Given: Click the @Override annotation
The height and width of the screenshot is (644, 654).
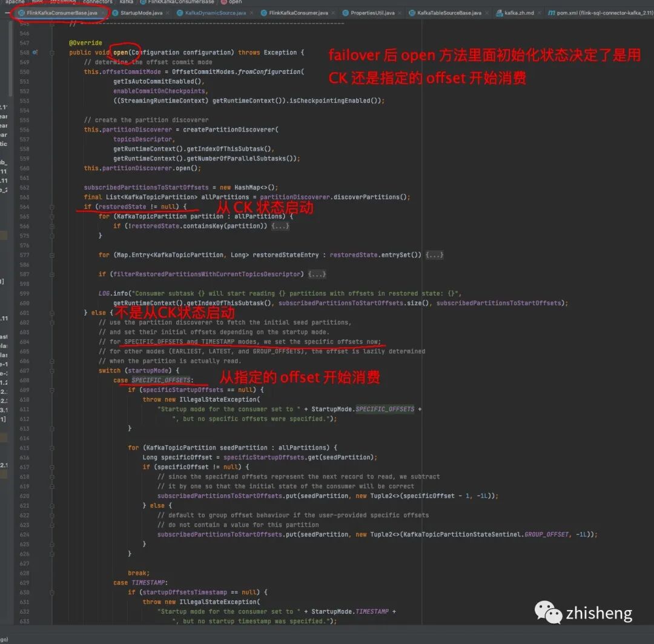Looking at the screenshot, I should (x=85, y=43).
